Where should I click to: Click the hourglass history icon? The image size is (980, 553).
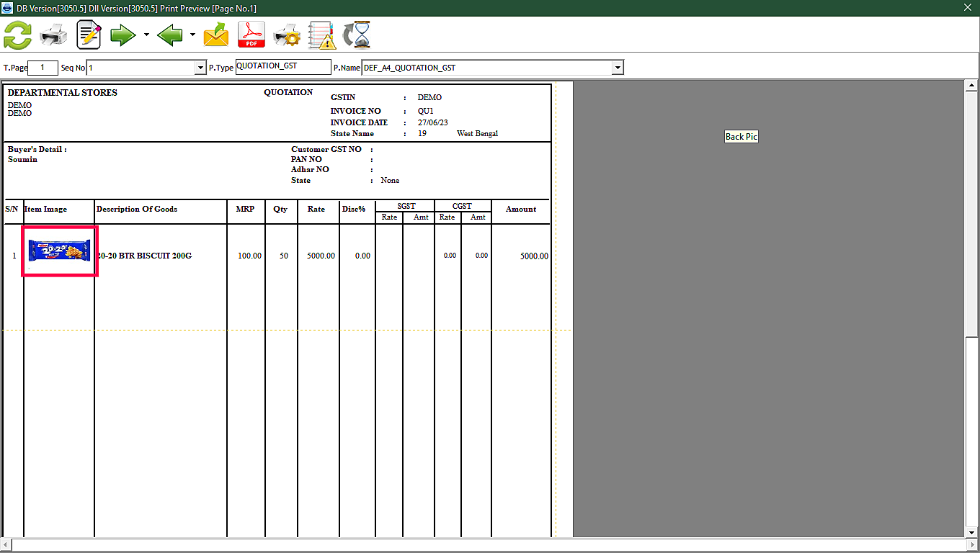tap(357, 35)
